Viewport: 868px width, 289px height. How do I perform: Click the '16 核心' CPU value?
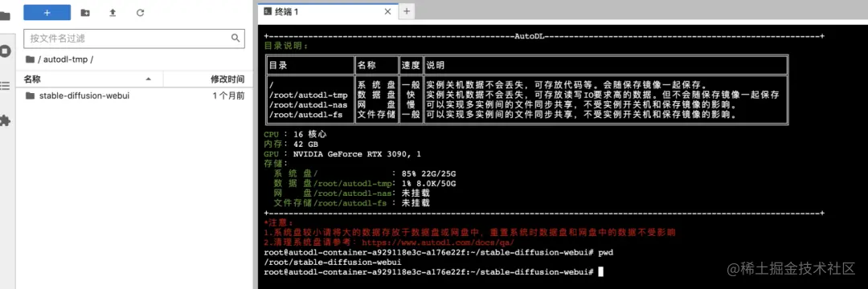click(x=310, y=134)
